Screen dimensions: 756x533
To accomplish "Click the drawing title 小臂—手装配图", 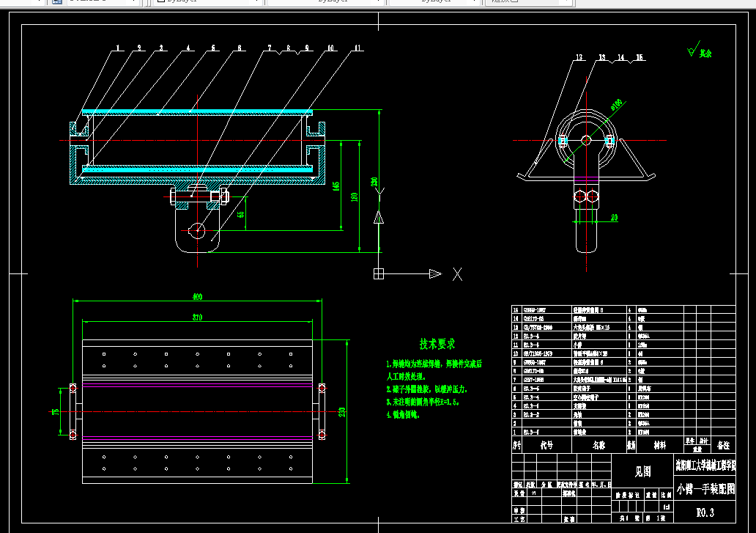I will pos(705,489).
